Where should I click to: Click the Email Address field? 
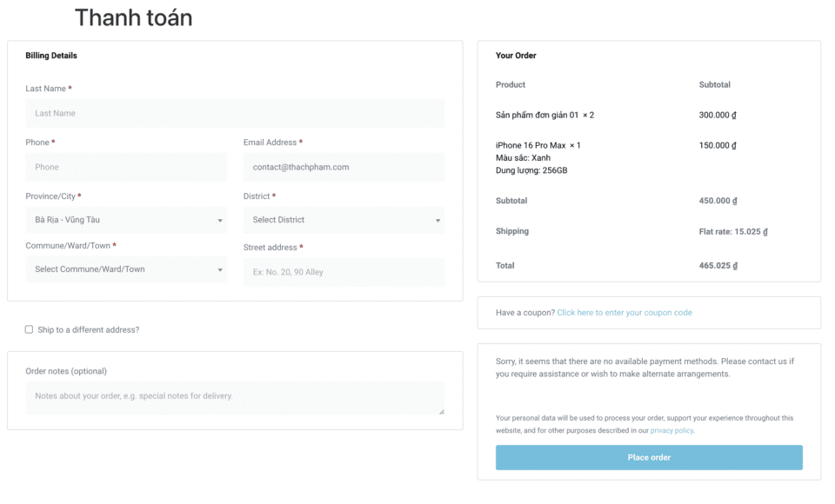pos(344,167)
